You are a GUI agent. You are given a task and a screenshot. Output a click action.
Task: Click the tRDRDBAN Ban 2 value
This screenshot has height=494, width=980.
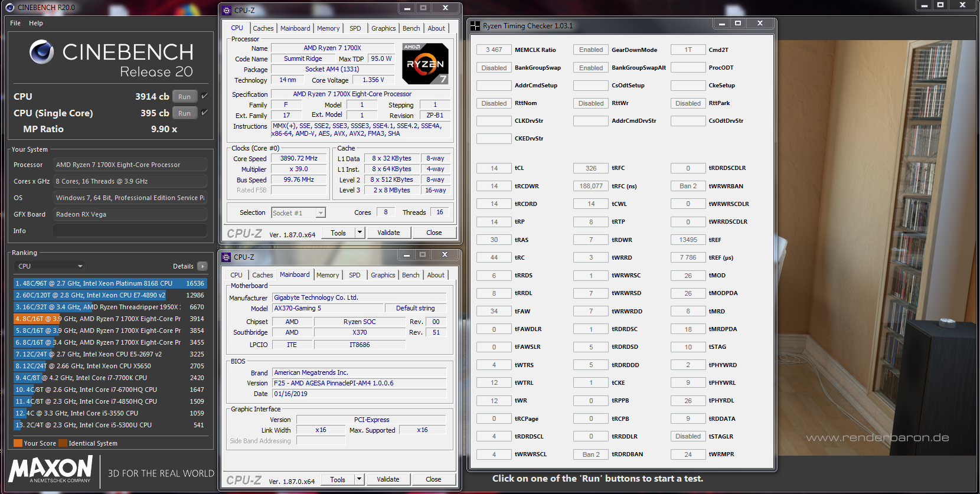coord(591,454)
